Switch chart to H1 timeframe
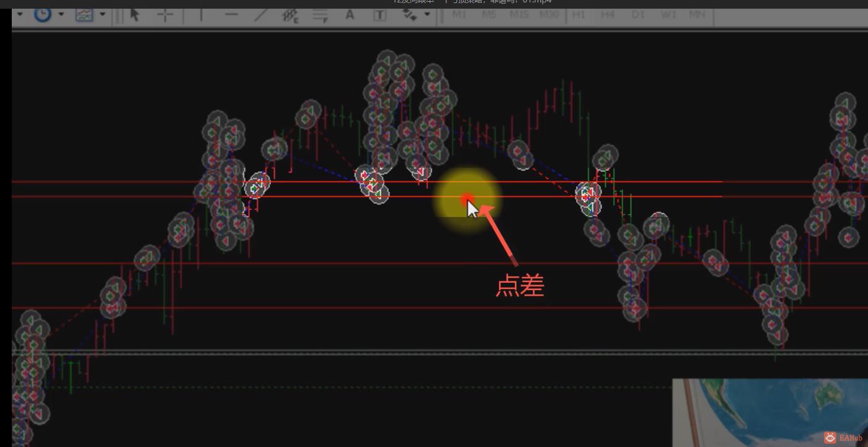This screenshot has height=447, width=868. (x=578, y=14)
